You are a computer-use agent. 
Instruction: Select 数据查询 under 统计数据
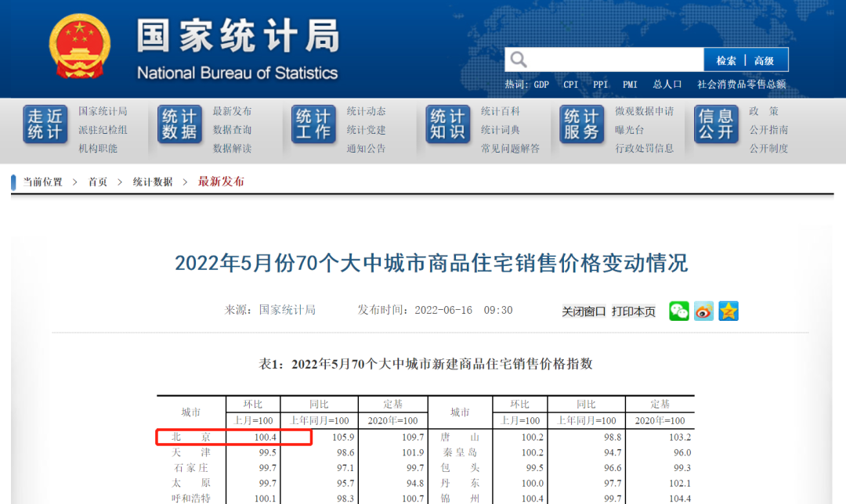[231, 129]
